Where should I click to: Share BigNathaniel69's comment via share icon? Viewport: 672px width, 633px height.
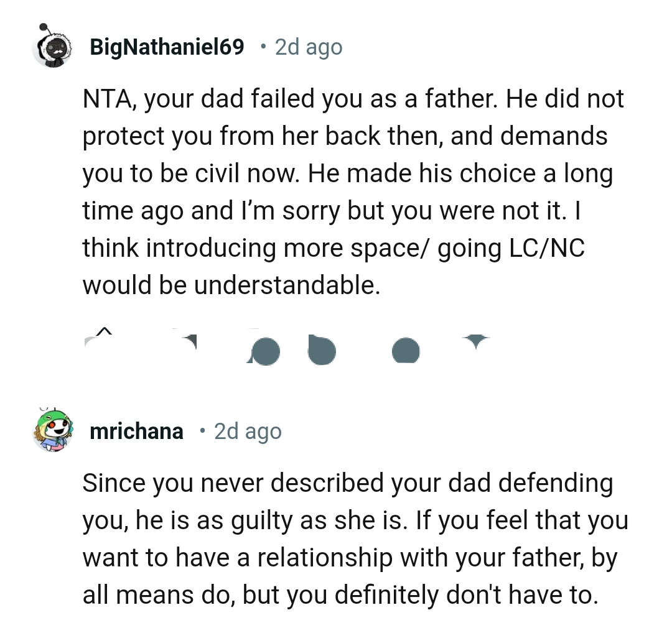pyautogui.click(x=406, y=351)
